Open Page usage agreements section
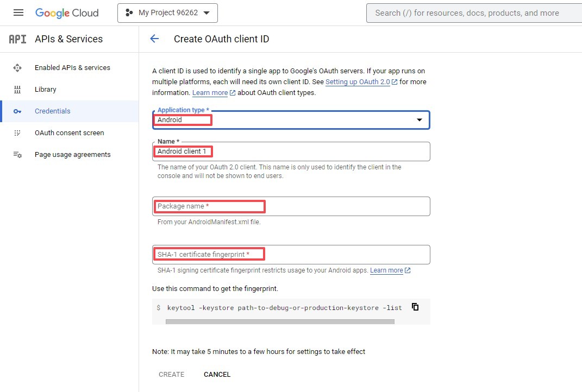This screenshot has height=392, width=582. click(72, 155)
